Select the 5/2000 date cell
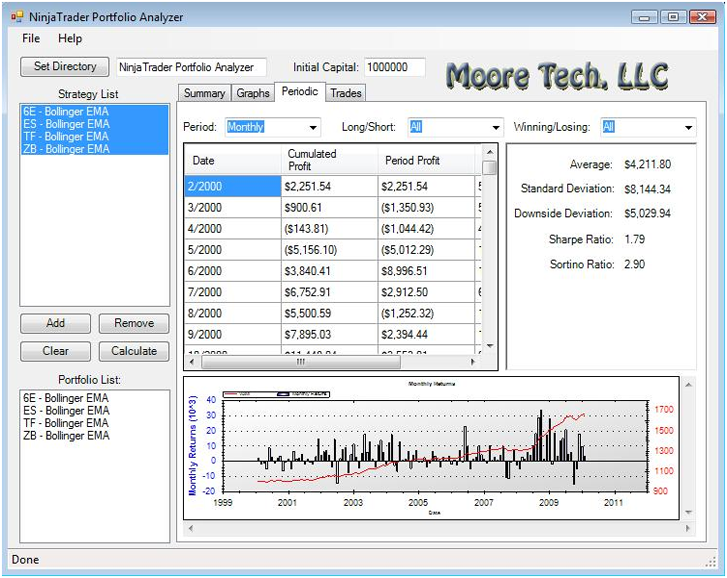The image size is (727, 578). [x=233, y=250]
